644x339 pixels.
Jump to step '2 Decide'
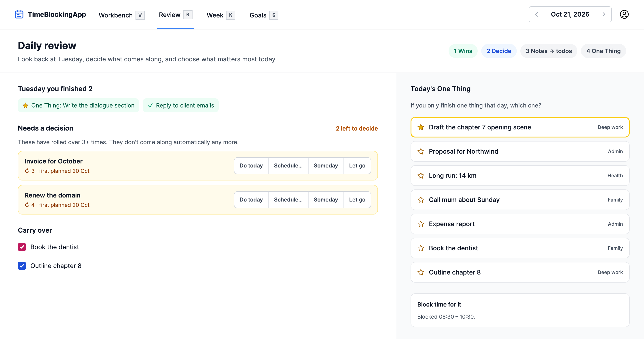click(x=499, y=51)
